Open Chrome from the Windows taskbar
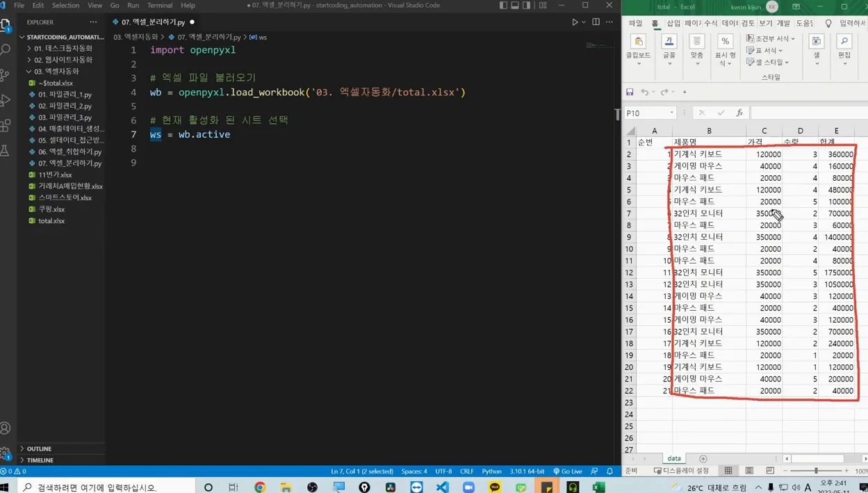 (260, 487)
